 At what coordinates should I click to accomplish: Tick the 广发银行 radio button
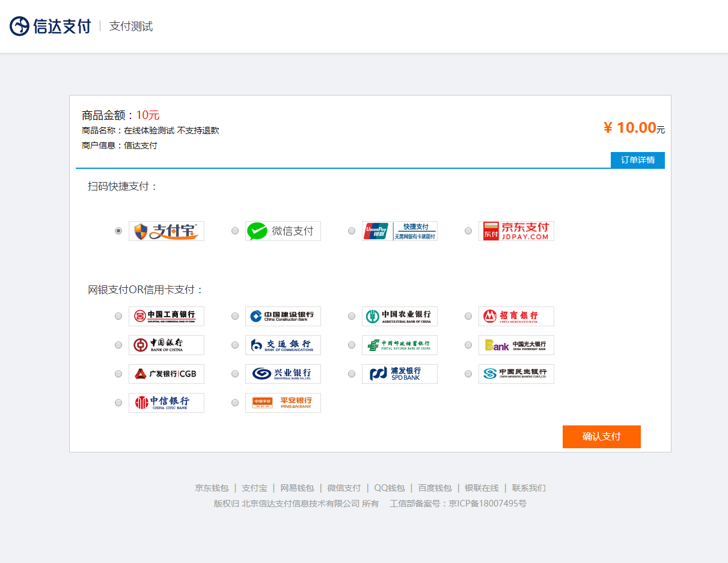tap(118, 374)
